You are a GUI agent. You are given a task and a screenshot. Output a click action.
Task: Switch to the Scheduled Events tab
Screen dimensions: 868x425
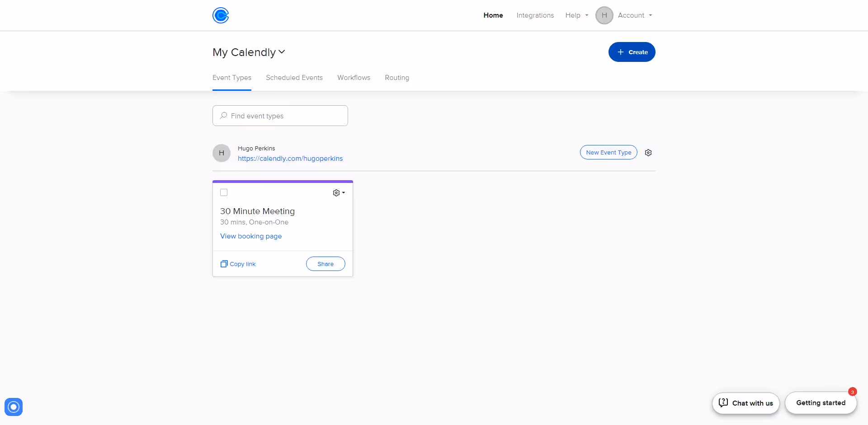294,78
